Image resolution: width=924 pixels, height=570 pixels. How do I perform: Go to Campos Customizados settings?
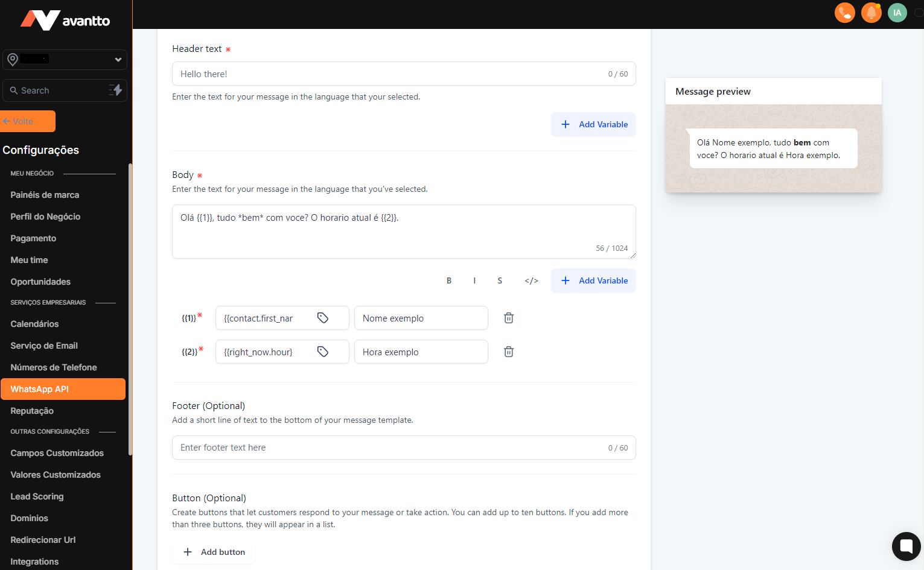(57, 453)
